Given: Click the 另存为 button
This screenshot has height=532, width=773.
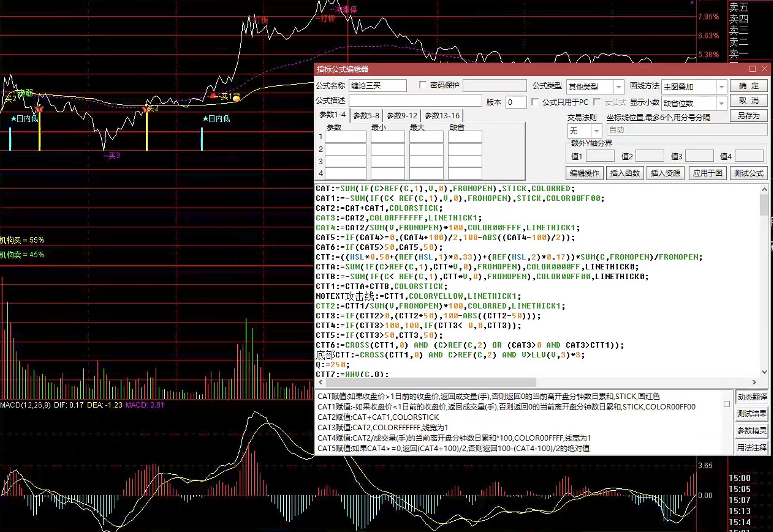Looking at the screenshot, I should pyautogui.click(x=748, y=116).
